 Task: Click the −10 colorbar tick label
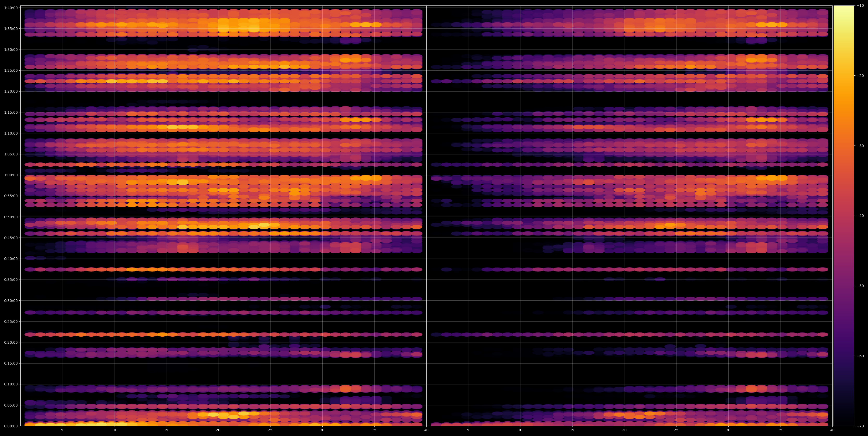[x=860, y=5]
